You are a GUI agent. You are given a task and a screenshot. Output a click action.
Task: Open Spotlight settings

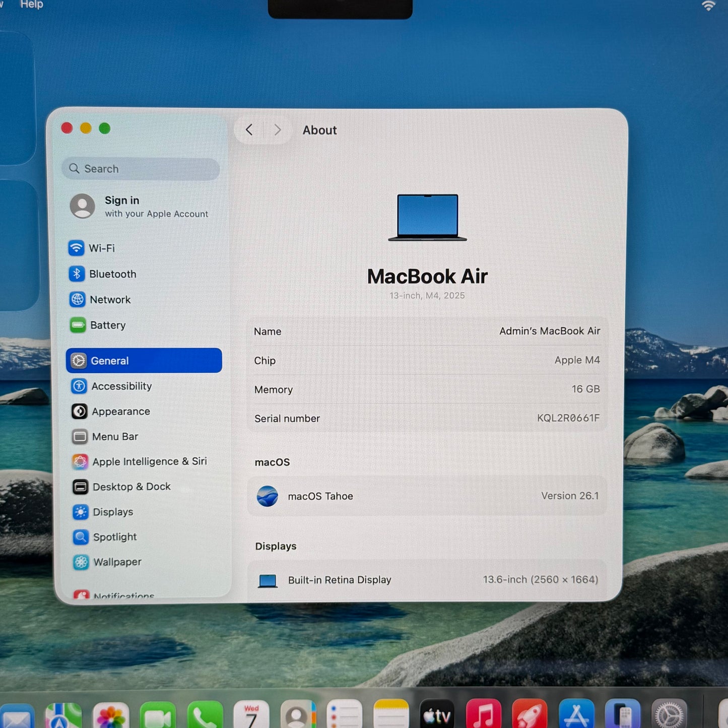[x=115, y=537]
